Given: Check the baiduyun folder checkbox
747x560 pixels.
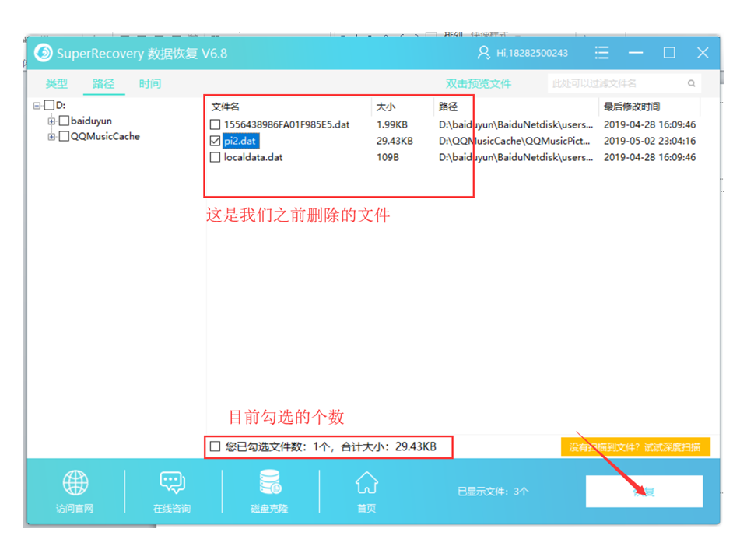Looking at the screenshot, I should click(64, 121).
